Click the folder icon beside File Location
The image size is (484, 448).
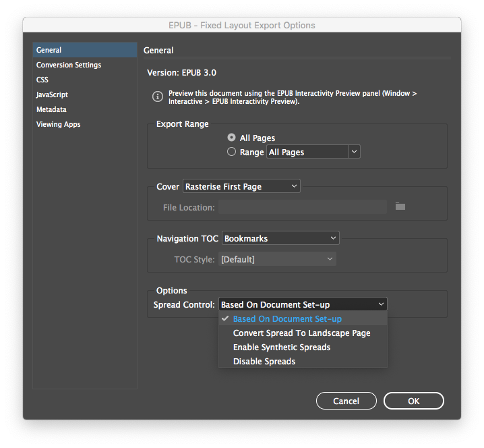[x=400, y=206]
